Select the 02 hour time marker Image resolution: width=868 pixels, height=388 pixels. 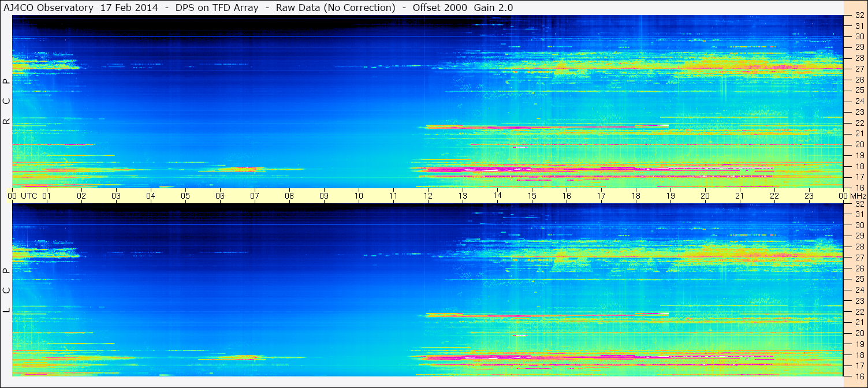pos(81,196)
